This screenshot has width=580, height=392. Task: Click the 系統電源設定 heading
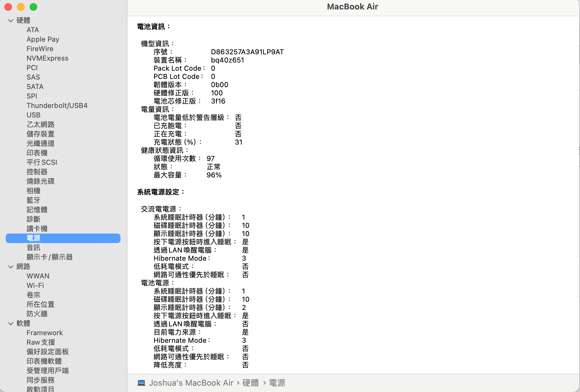161,192
